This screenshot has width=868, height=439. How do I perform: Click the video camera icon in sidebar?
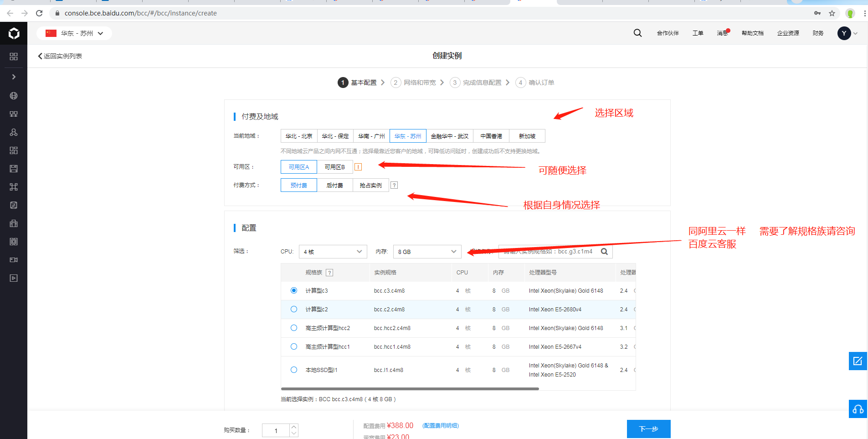point(14,260)
